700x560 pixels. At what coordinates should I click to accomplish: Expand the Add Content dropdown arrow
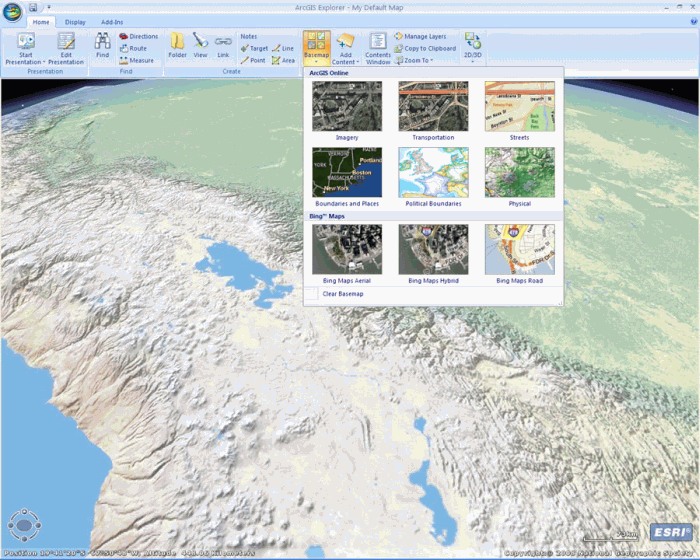[x=358, y=62]
